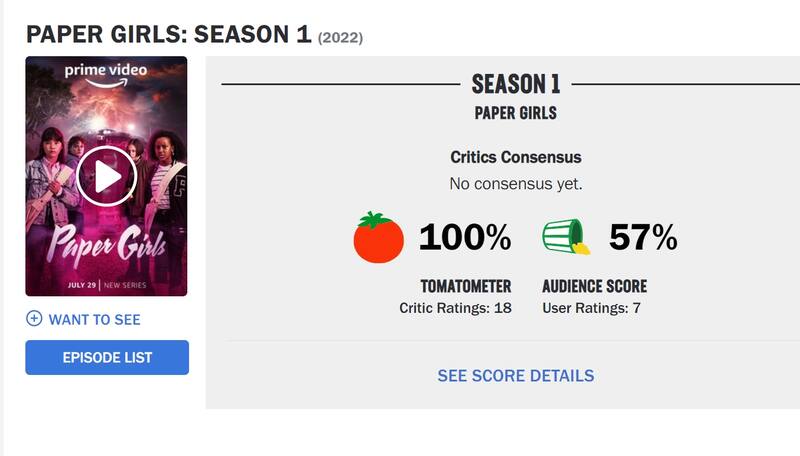Viewport: 800px width, 456px height.
Task: Open the Episode List
Action: point(107,357)
